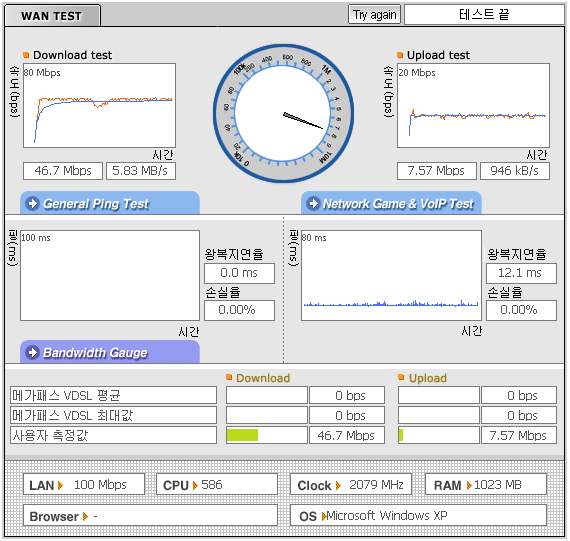Click the orange arrow next to LAN
The height and width of the screenshot is (541, 570).
pos(60,485)
